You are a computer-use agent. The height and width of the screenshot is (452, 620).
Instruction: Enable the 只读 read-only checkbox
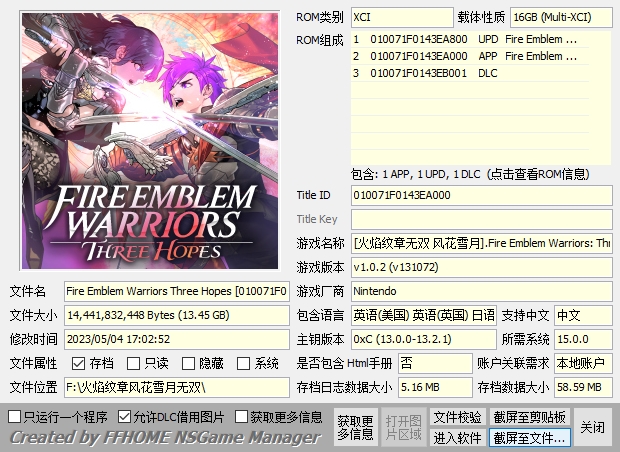[x=133, y=363]
